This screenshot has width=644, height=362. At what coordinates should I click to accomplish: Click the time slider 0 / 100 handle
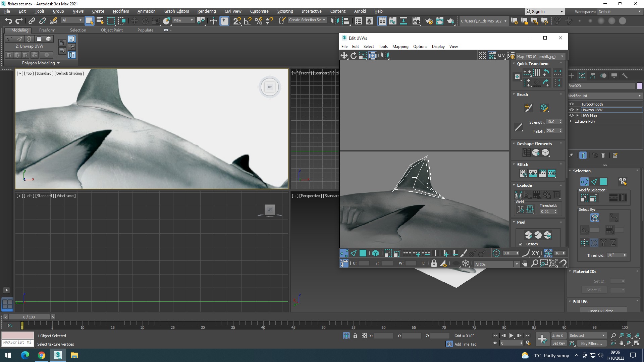coord(29,317)
